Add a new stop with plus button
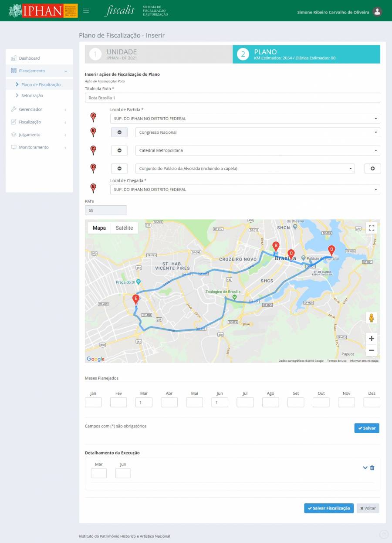The height and width of the screenshot is (543, 392). point(372,169)
